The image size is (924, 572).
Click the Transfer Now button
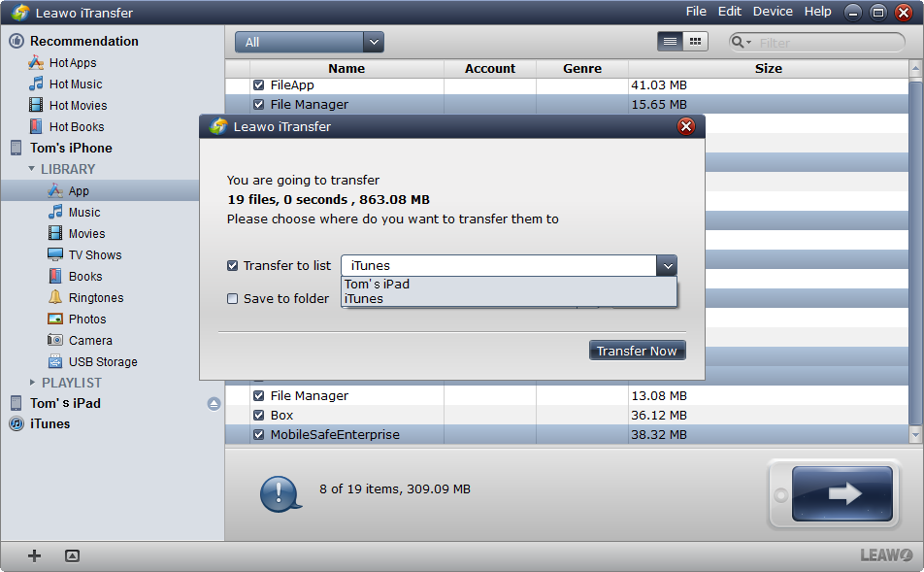[637, 351]
